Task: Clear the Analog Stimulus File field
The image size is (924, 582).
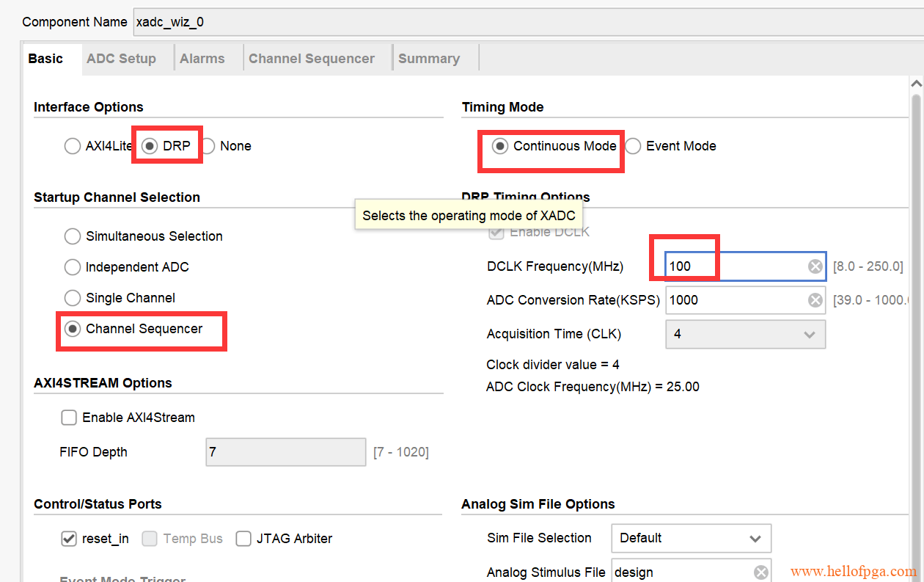Action: [x=761, y=572]
